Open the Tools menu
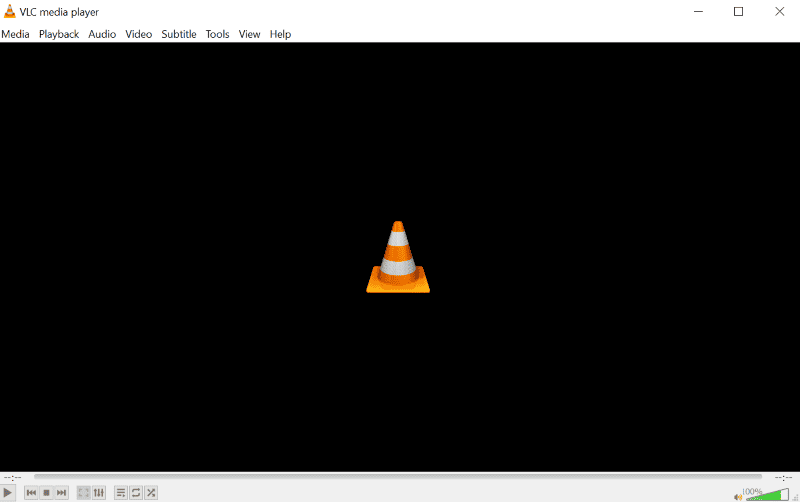Screen dimensions: 800x502 (x=217, y=34)
